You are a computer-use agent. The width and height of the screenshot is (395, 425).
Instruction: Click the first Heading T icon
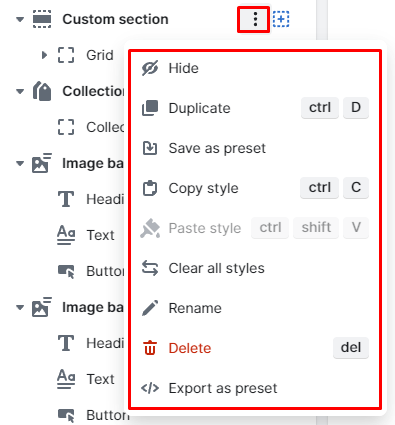(66, 199)
